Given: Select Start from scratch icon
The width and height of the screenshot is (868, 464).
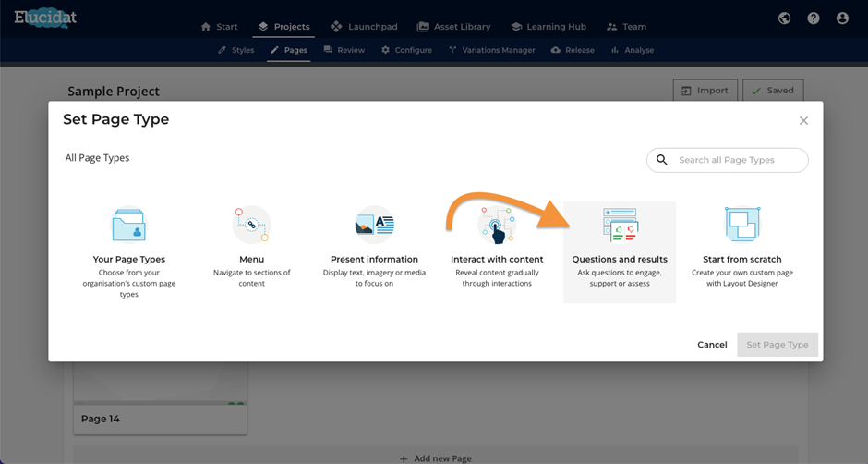Looking at the screenshot, I should 742,225.
